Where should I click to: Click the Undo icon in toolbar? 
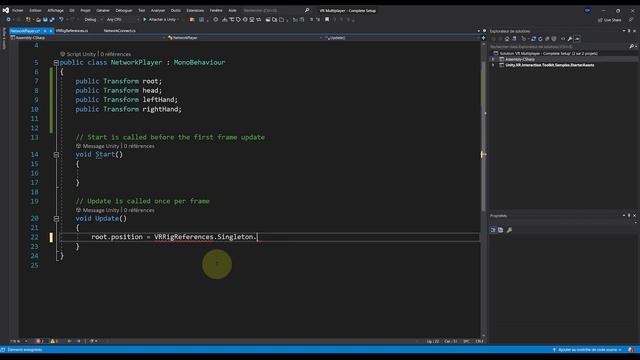(61, 20)
